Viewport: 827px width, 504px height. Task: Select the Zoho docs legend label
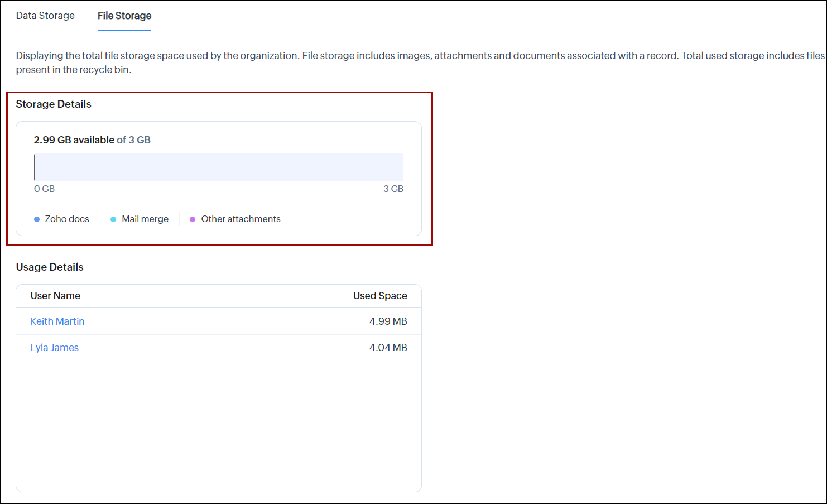67,219
